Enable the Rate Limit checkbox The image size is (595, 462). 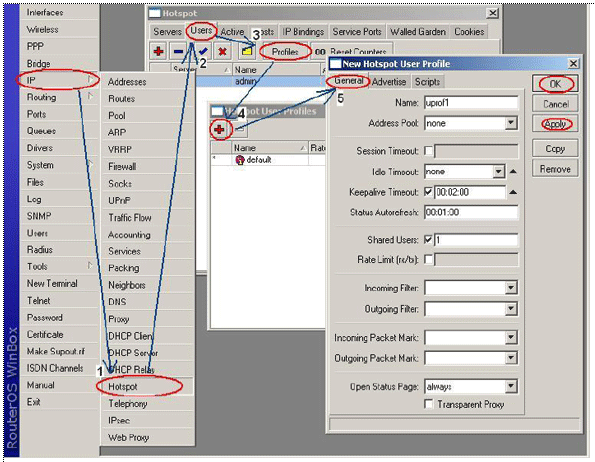(428, 260)
